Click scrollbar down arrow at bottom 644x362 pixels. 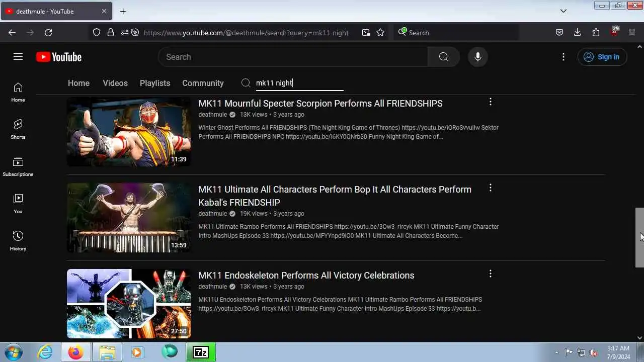[x=639, y=338]
